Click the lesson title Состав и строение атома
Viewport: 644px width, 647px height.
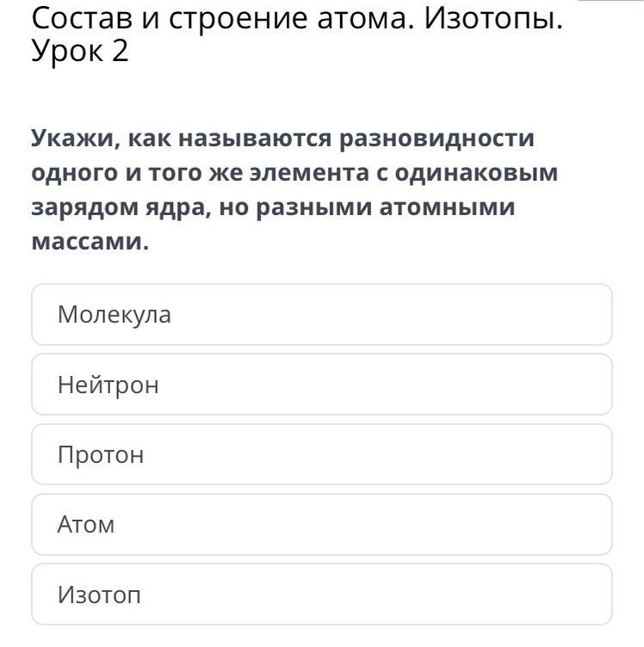pos(223,19)
